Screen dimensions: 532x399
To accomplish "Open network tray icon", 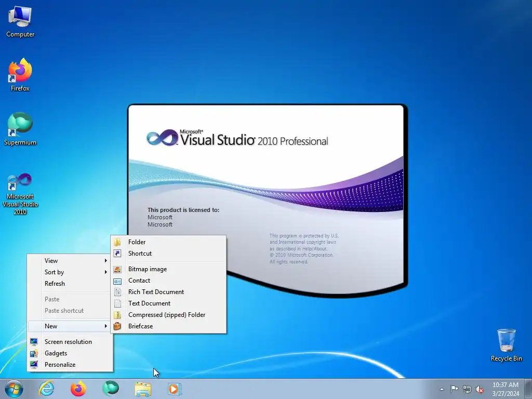I will 467,389.
